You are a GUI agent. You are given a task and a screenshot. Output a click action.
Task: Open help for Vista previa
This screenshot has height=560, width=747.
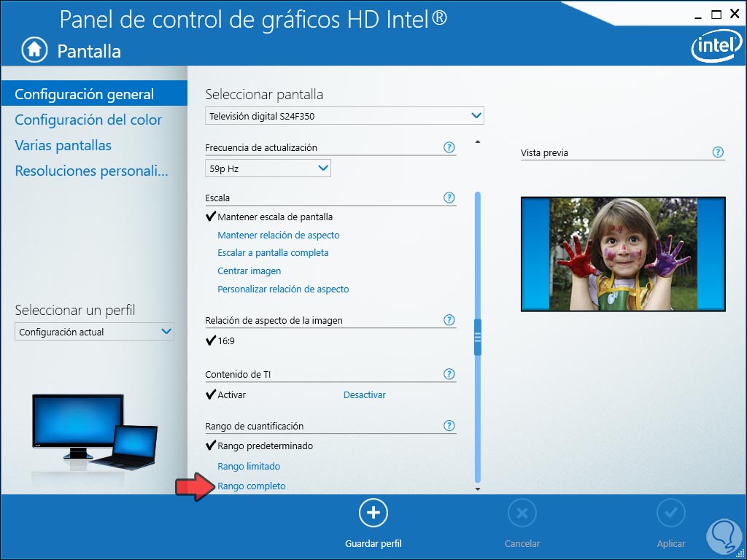(x=718, y=152)
